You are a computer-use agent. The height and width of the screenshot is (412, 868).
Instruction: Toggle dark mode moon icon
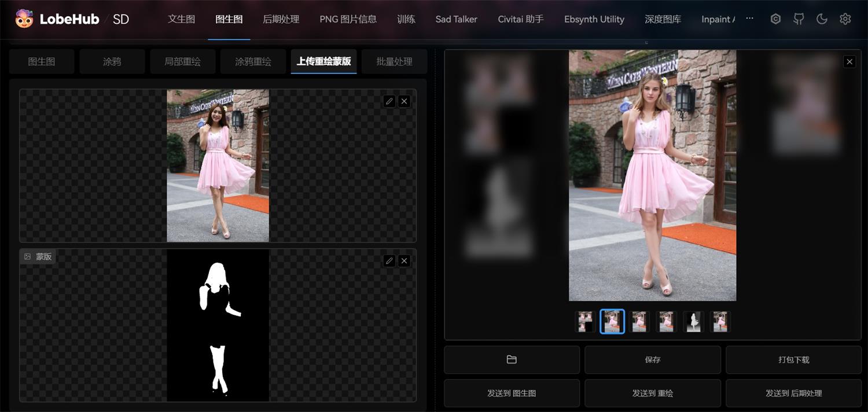[x=822, y=19]
